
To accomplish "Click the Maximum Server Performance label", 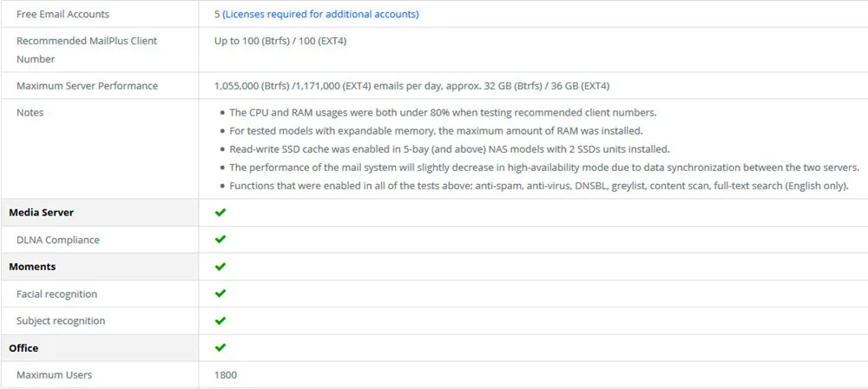I will coord(88,86).
